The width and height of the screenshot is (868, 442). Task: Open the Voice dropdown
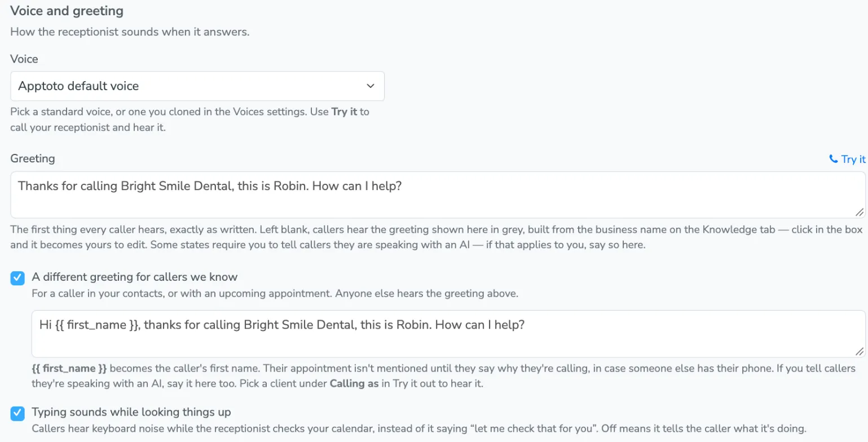point(197,86)
